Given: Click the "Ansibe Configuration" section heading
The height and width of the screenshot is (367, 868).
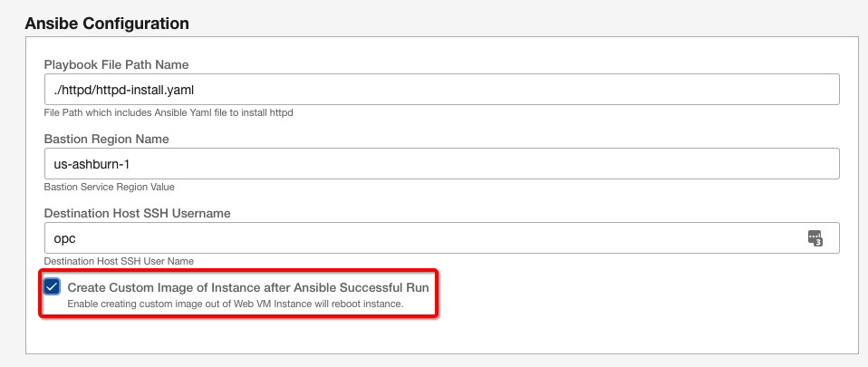Looking at the screenshot, I should click(107, 23).
